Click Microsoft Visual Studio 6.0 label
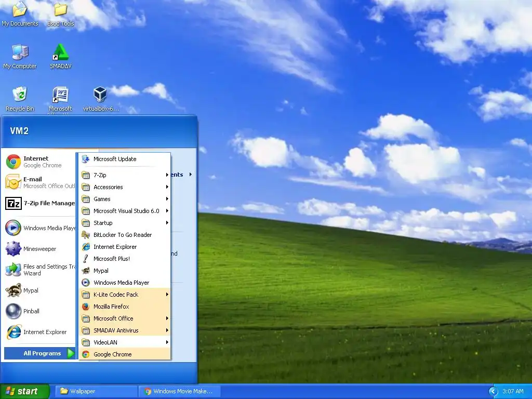This screenshot has width=532, height=399. coord(126,211)
